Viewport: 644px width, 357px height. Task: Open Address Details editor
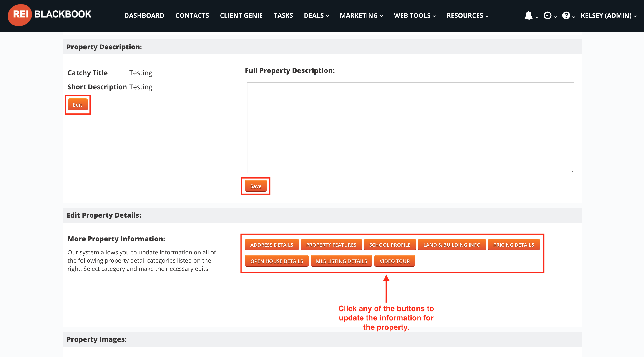point(272,245)
